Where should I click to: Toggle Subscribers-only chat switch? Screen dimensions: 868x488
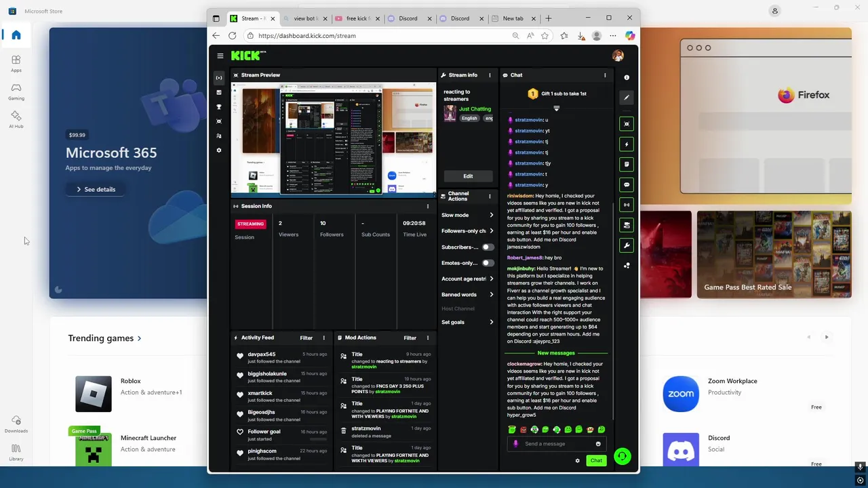click(487, 247)
